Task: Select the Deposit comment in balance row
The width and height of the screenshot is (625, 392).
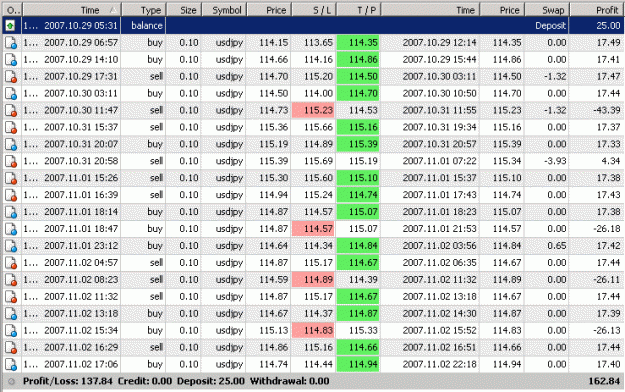Action: click(x=550, y=26)
